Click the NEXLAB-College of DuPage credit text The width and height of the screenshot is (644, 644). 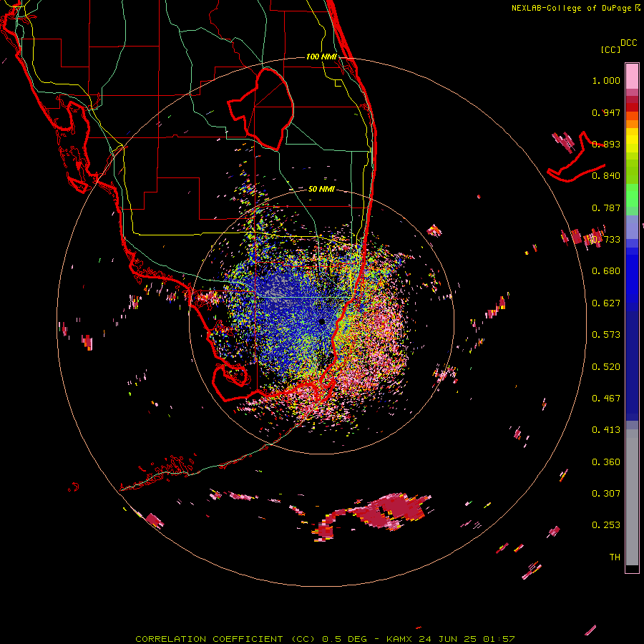pos(572,8)
